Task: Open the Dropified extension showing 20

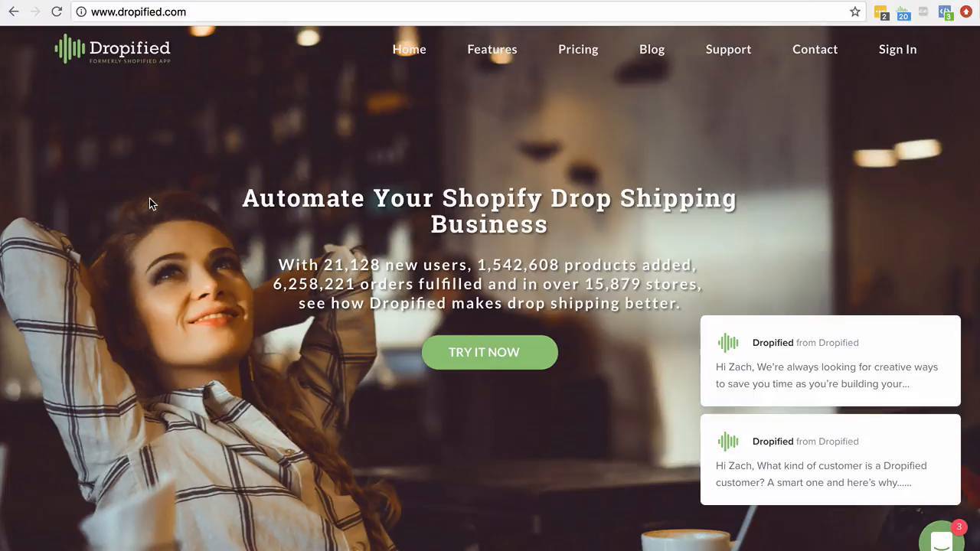Action: coord(903,12)
